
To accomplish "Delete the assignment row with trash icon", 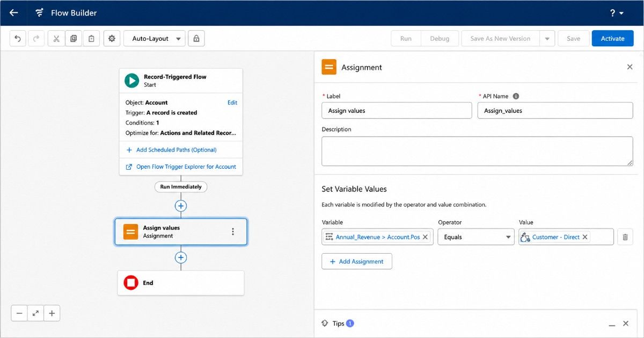I will point(625,237).
